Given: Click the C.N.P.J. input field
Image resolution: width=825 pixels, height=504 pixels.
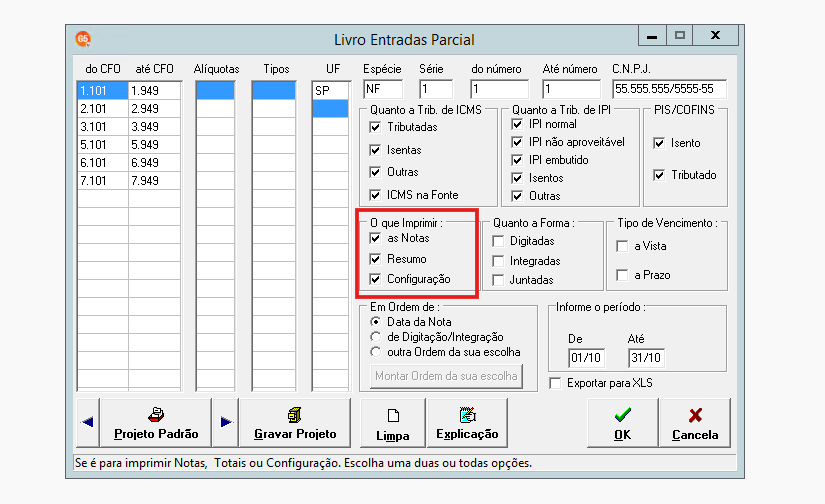Looking at the screenshot, I should click(x=669, y=89).
